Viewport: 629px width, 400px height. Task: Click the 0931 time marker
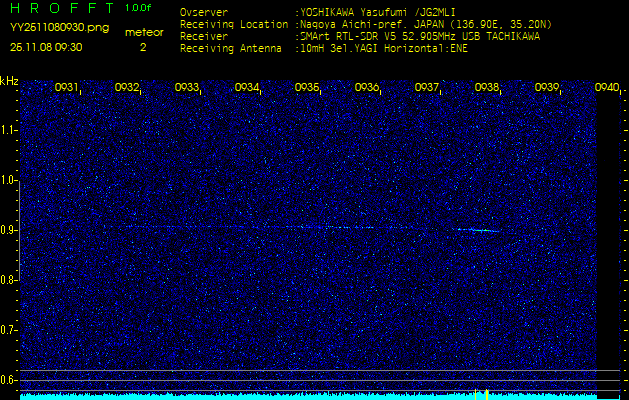coord(67,88)
